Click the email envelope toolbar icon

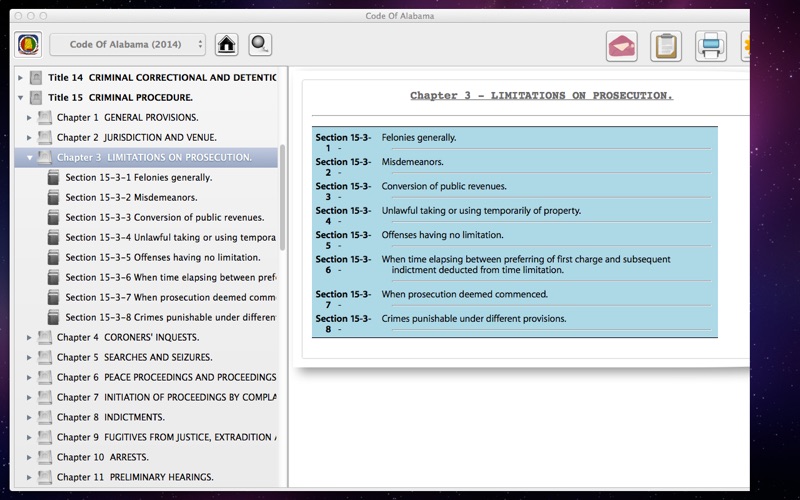pos(621,46)
